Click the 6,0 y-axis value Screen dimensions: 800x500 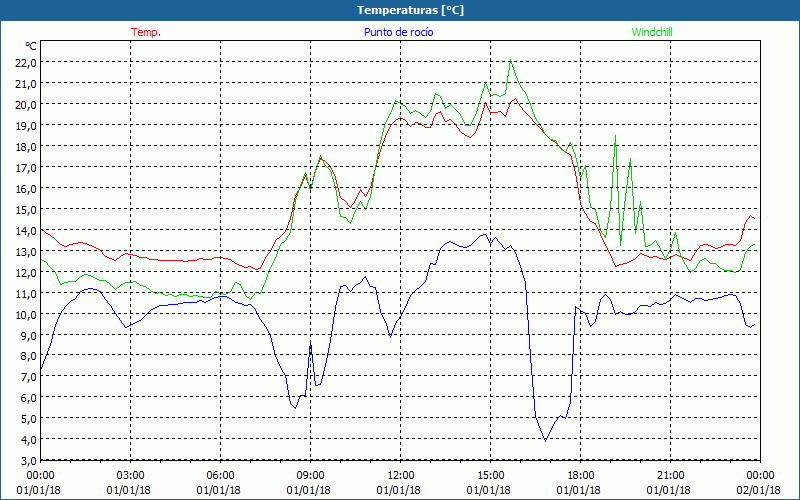tap(28, 397)
